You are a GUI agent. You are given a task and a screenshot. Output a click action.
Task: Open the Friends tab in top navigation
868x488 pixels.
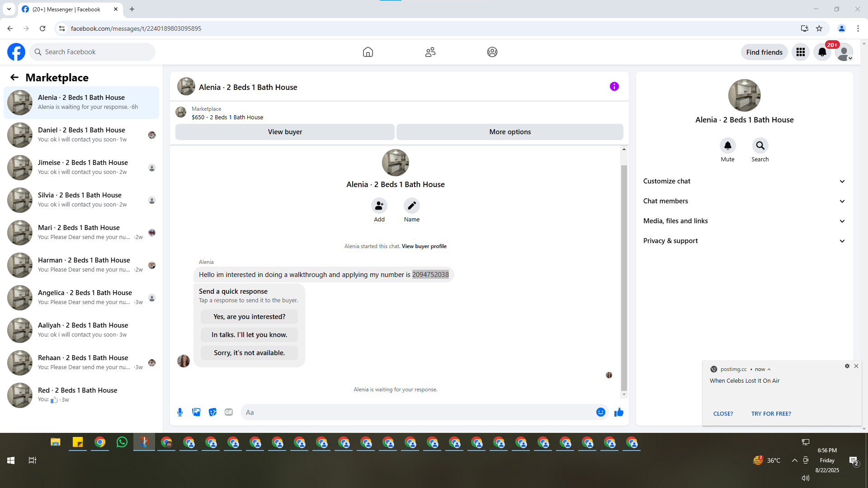430,52
